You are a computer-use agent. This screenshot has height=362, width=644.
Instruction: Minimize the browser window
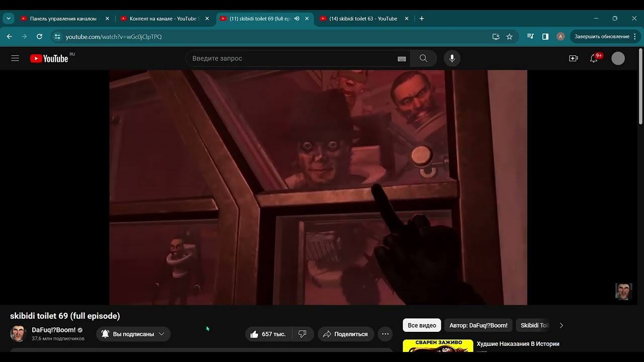coord(596,19)
